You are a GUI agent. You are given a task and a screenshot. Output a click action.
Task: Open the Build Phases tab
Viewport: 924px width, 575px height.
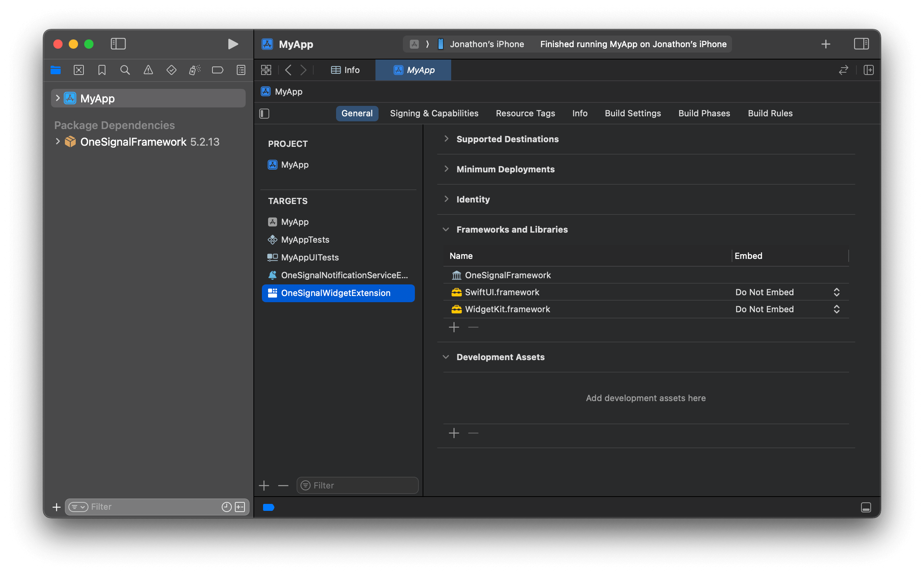click(x=704, y=113)
